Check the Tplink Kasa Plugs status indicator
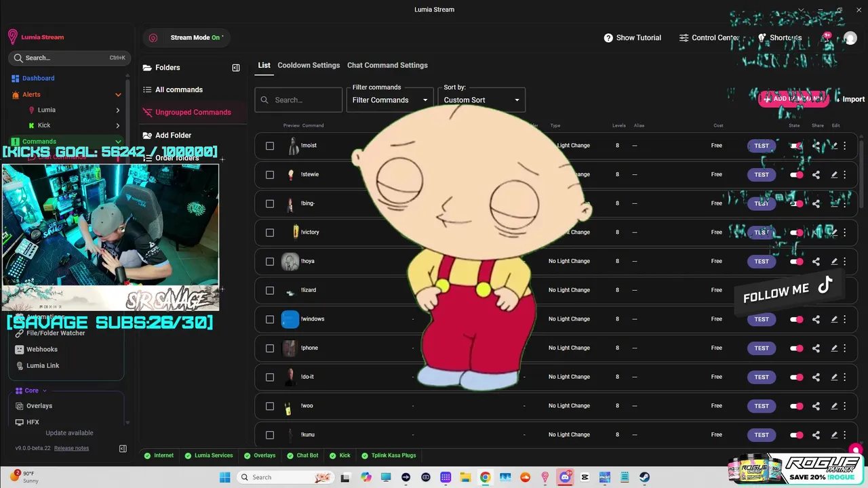The image size is (868, 488). coord(389,455)
